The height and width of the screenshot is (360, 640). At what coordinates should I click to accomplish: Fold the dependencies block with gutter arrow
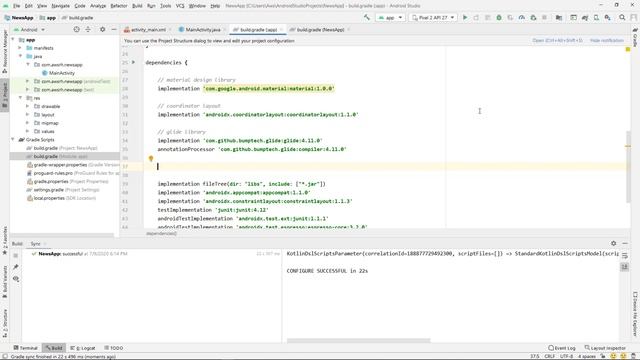point(133,62)
